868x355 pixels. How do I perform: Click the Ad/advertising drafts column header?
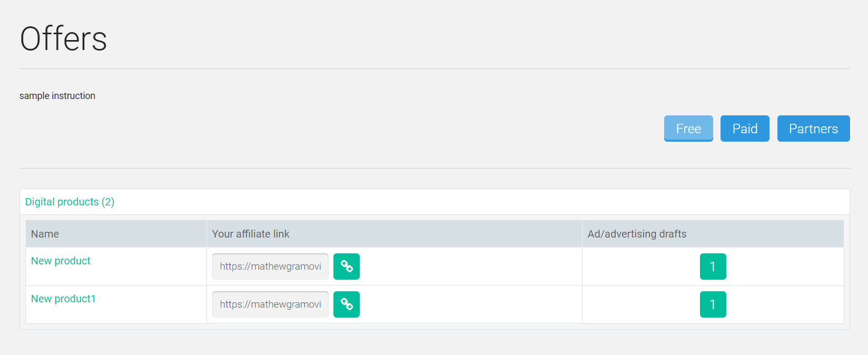(x=713, y=234)
